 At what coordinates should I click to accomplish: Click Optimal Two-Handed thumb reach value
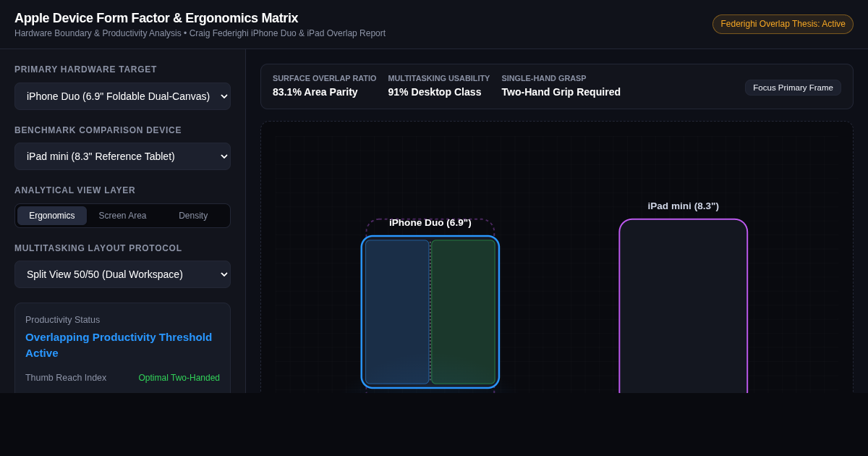[179, 378]
